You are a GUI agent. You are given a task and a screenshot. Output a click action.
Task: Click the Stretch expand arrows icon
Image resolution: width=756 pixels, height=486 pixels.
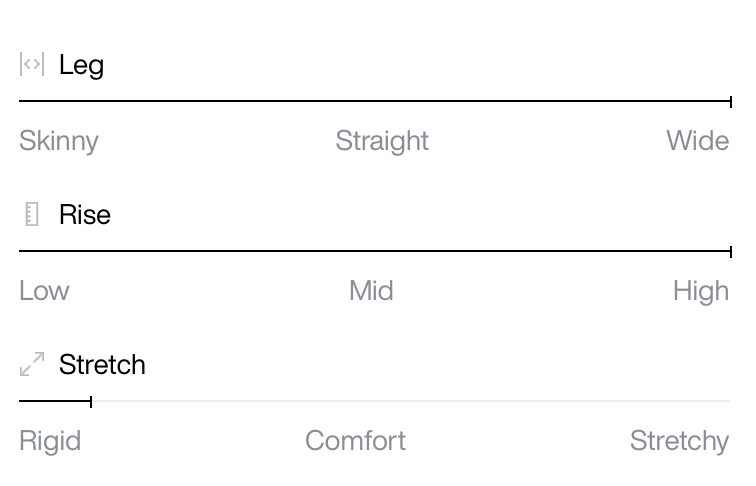pos(32,364)
